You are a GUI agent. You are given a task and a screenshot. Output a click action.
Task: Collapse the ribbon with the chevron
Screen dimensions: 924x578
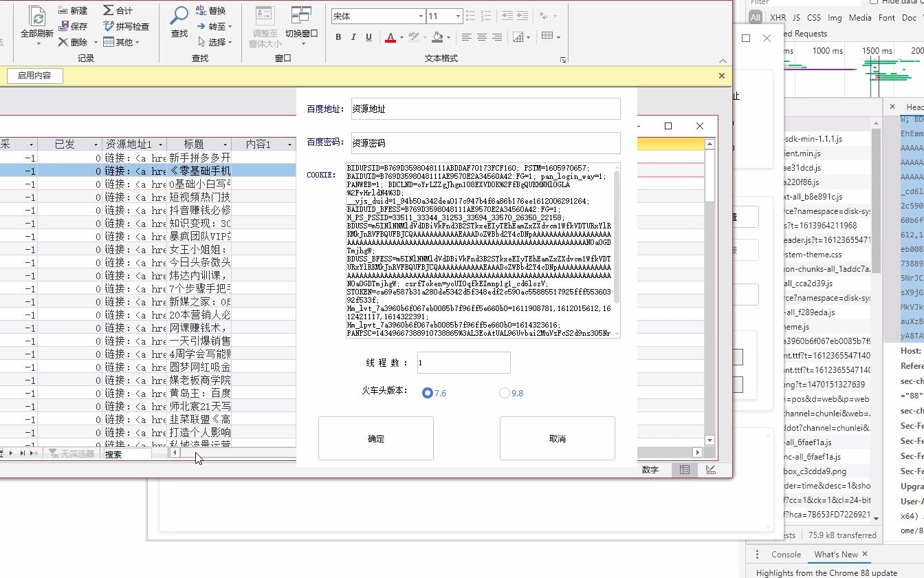point(723,61)
